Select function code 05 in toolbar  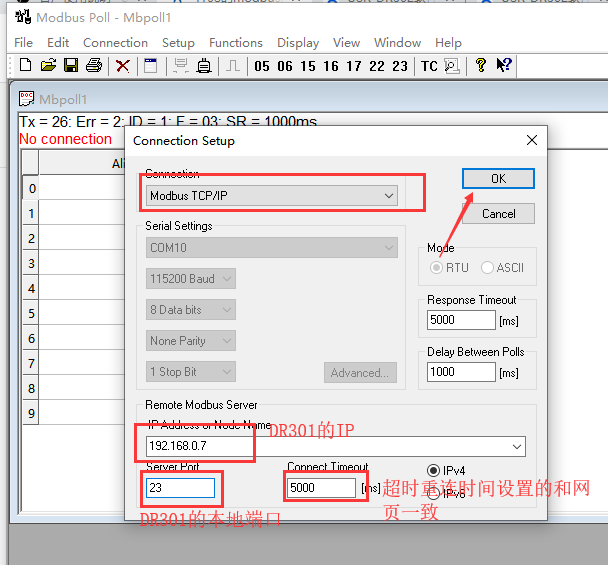click(262, 66)
